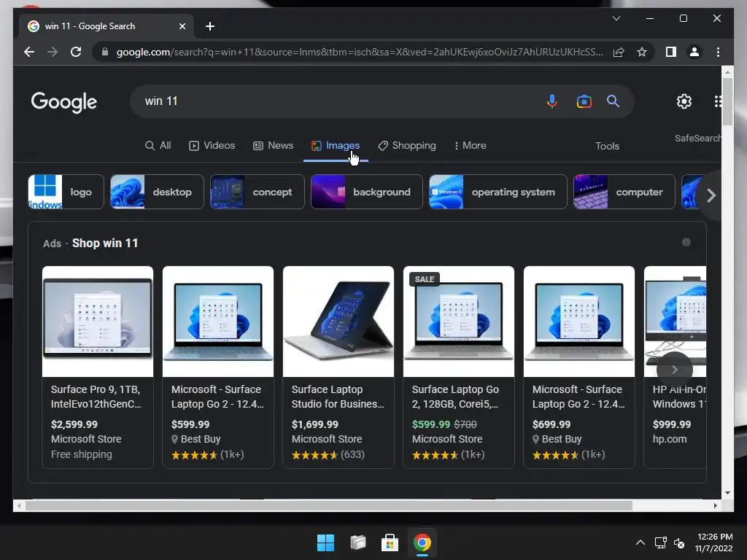The height and width of the screenshot is (560, 747).
Task: Filter images by concept chip
Action: [x=258, y=192]
